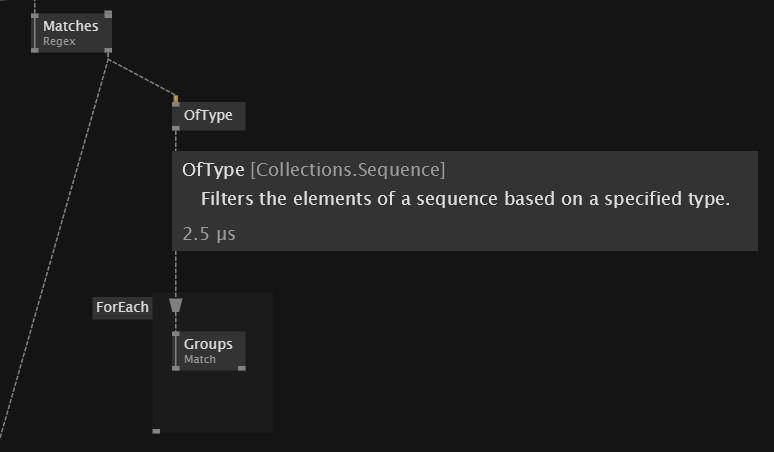Screen dimensions: 774x452
Task: Click the ForEach triangular input splicer
Action: (176, 305)
